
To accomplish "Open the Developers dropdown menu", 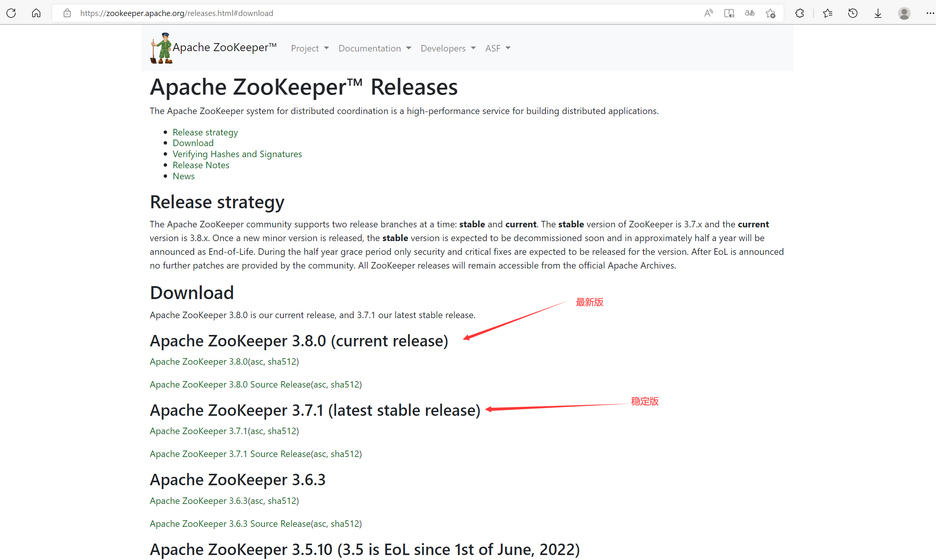I will 448,48.
